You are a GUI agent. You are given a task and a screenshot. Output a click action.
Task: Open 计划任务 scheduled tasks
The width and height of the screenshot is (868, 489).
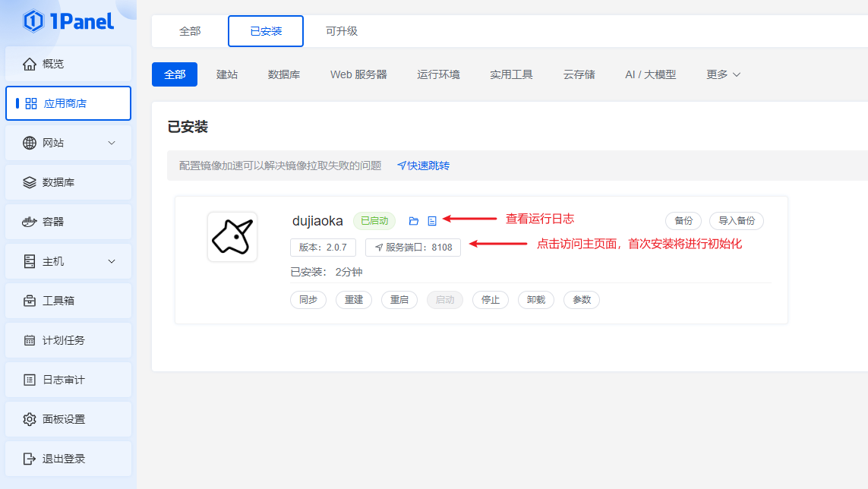pos(68,340)
